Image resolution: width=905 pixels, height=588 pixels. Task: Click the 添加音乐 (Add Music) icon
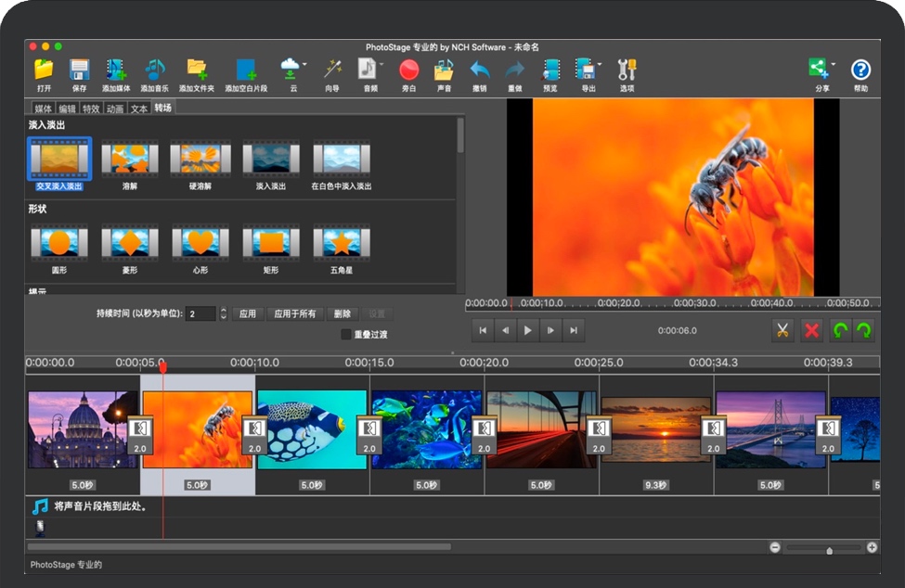(154, 70)
